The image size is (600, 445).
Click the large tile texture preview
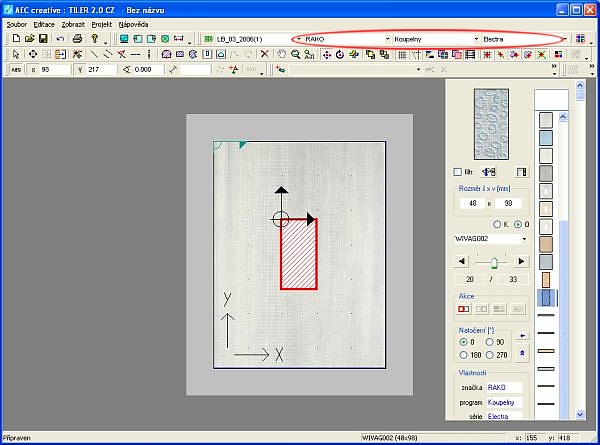point(491,124)
